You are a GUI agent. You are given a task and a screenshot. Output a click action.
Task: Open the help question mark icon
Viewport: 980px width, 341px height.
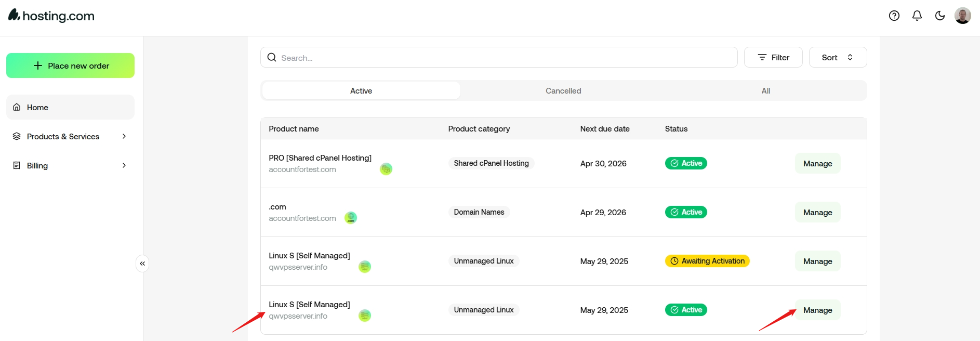click(894, 16)
